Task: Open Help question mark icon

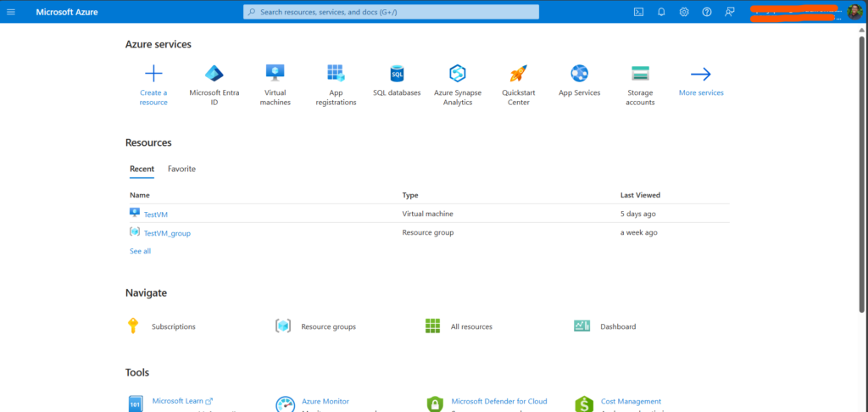Action: (x=707, y=12)
